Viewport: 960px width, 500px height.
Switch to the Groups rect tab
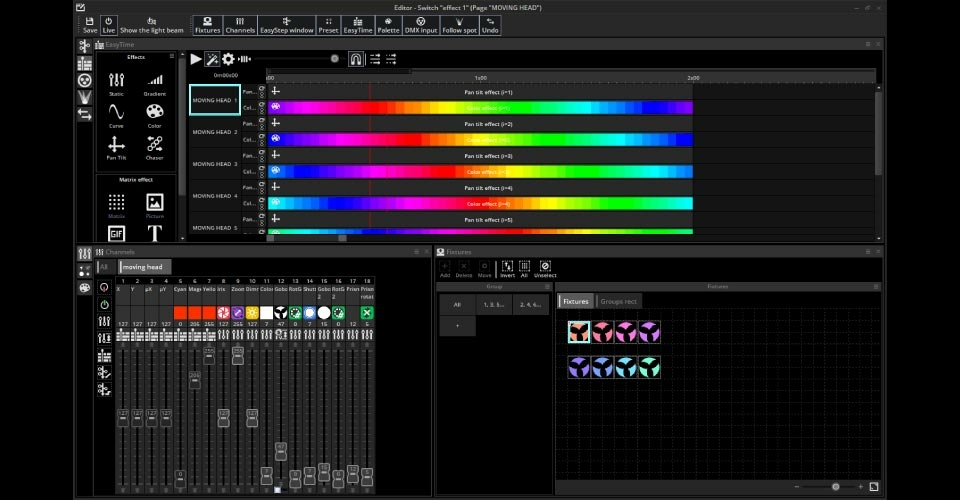pos(618,301)
